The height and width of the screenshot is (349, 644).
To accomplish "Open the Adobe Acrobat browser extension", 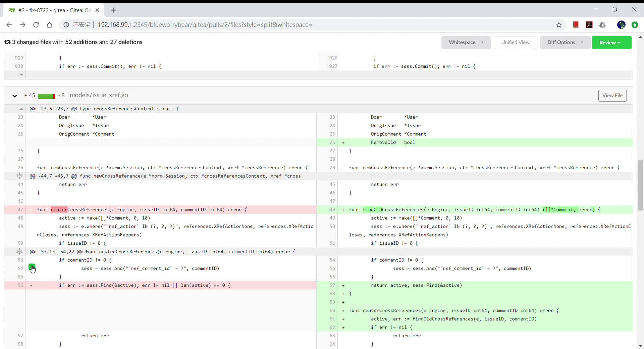I will pyautogui.click(x=589, y=24).
